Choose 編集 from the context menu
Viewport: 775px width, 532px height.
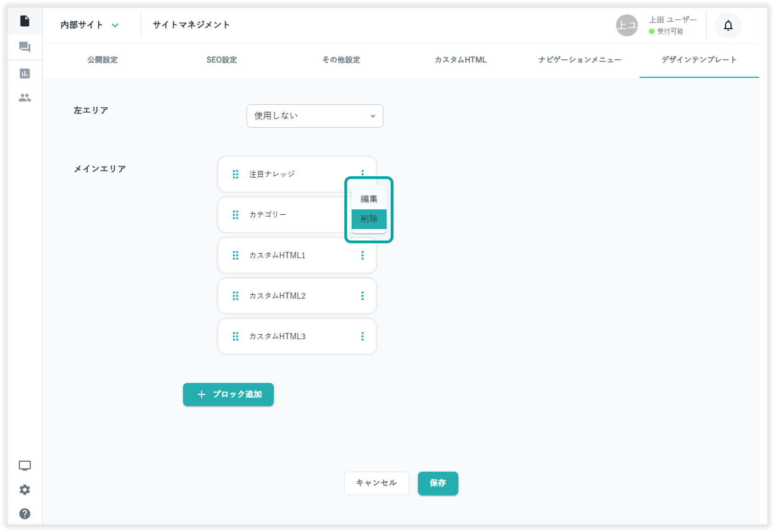[x=369, y=199]
